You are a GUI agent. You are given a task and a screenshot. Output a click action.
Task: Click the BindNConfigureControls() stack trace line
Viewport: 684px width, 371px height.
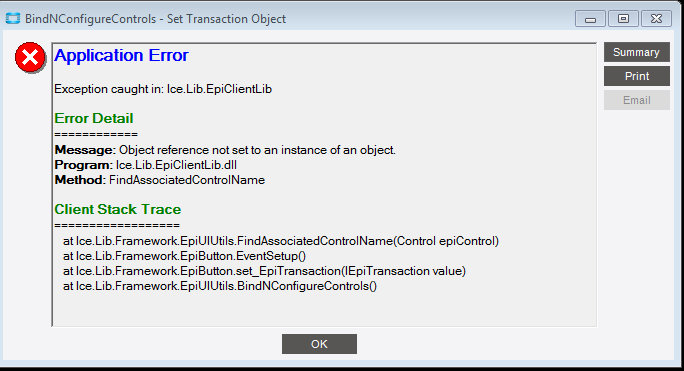click(x=220, y=286)
